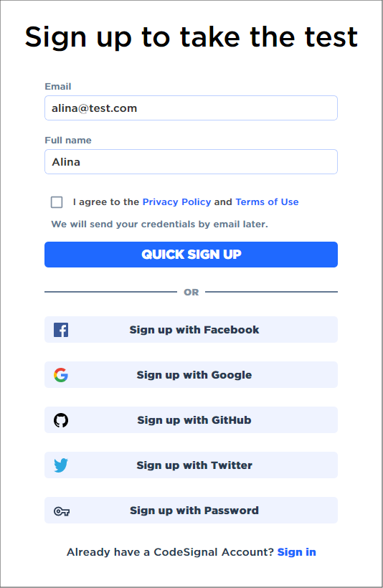Click the 'I agree to the' checkbox label text
The width and height of the screenshot is (383, 588).
[106, 202]
